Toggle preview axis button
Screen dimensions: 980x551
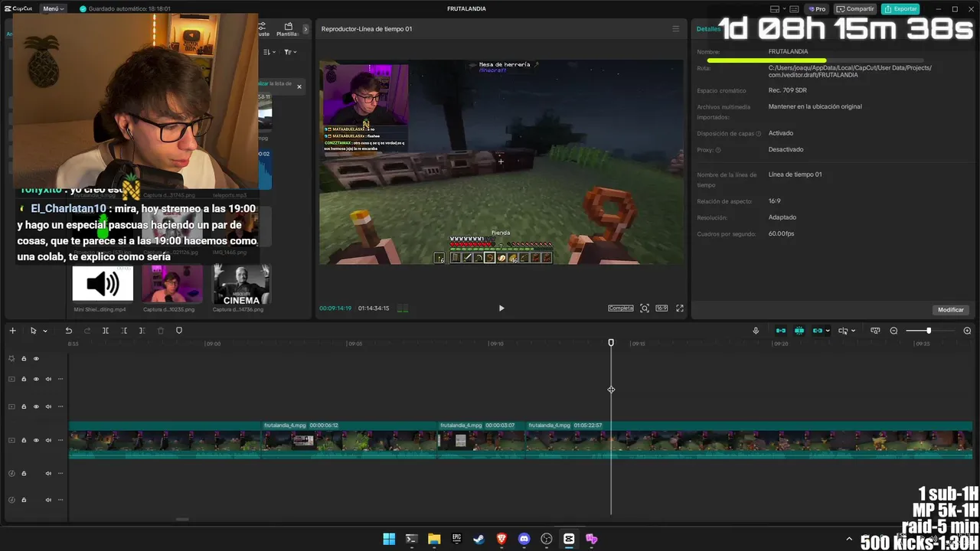coord(843,331)
